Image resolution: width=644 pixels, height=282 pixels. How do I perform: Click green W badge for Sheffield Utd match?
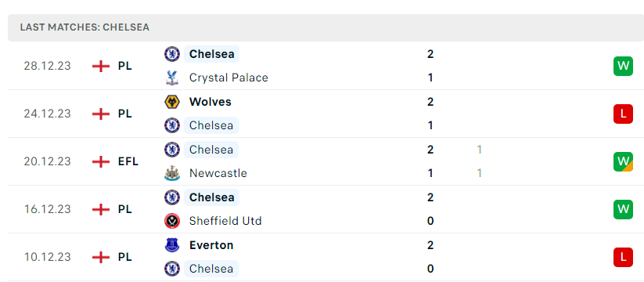[623, 209]
